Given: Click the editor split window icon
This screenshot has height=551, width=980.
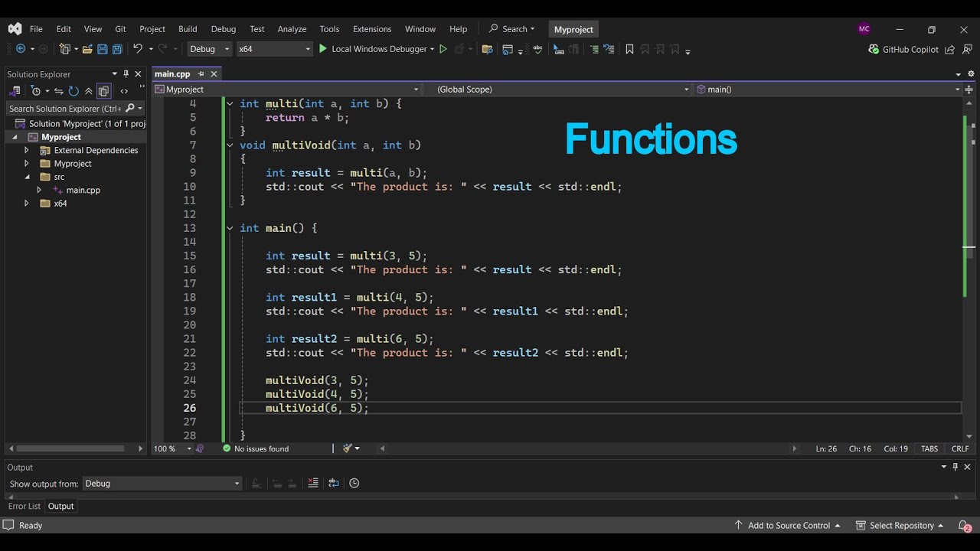Looking at the screenshot, I should (x=969, y=90).
